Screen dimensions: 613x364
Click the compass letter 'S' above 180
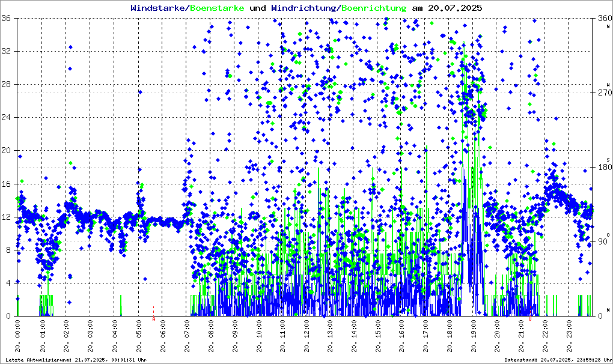point(608,159)
